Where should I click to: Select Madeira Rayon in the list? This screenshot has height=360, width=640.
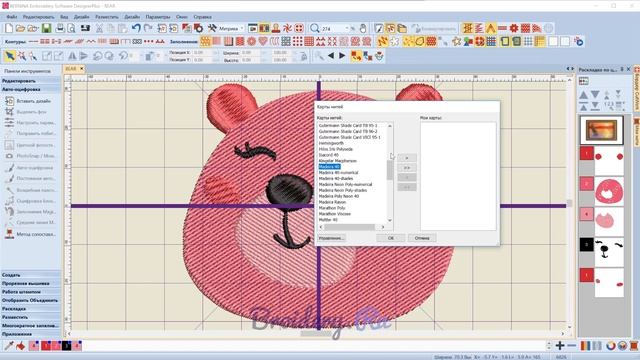pos(332,202)
